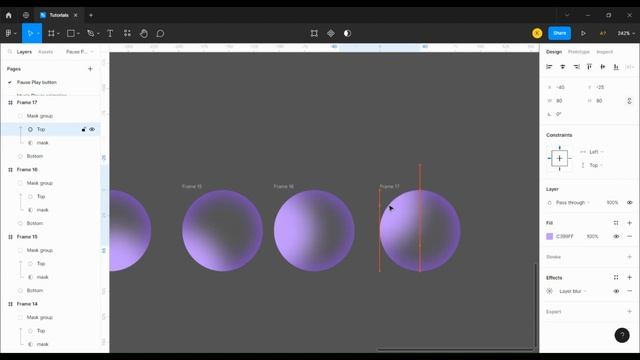Add a stroke
The width and height of the screenshot is (640, 360).
[x=629, y=257]
